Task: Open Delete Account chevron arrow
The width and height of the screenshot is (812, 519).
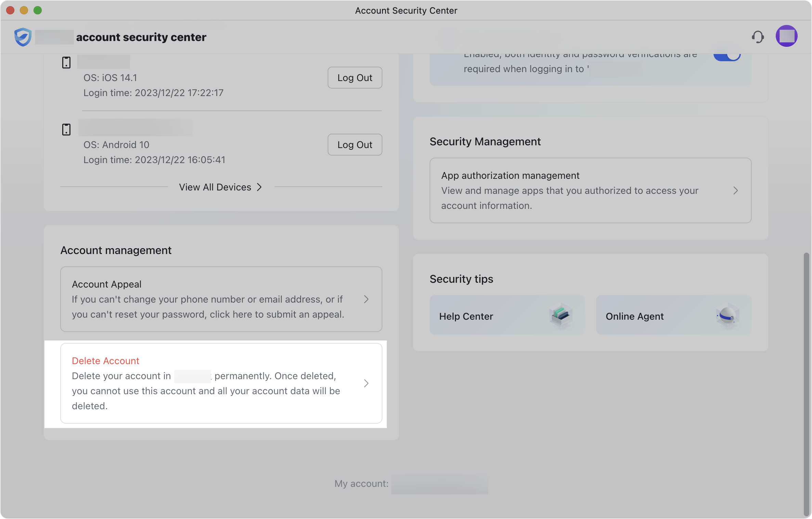Action: pos(366,383)
